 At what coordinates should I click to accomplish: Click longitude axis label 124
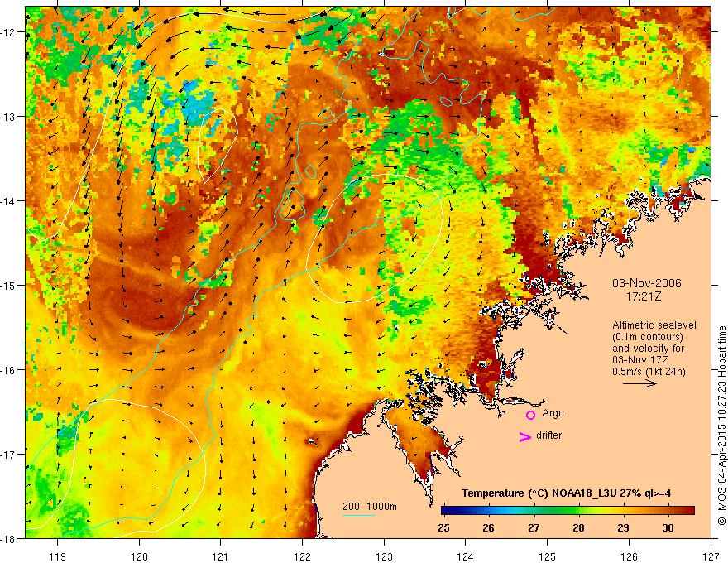466,556
